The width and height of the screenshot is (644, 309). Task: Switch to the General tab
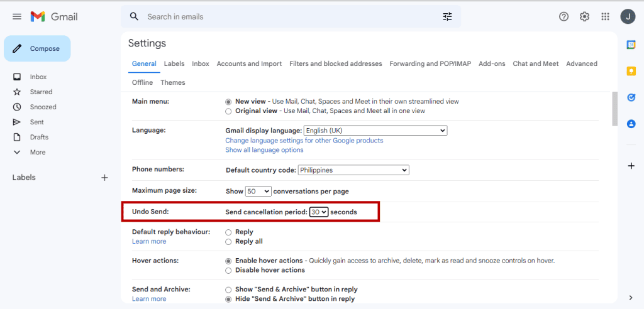coord(144,63)
